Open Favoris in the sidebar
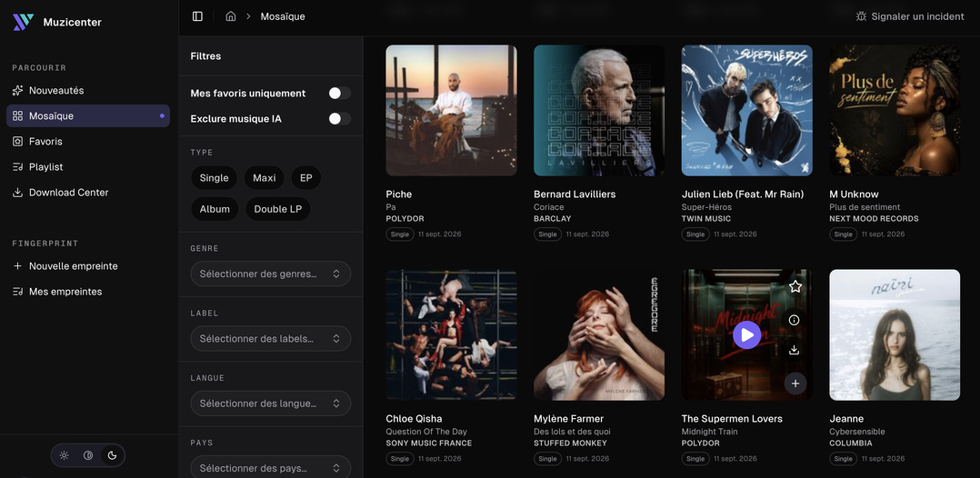 (88, 142)
